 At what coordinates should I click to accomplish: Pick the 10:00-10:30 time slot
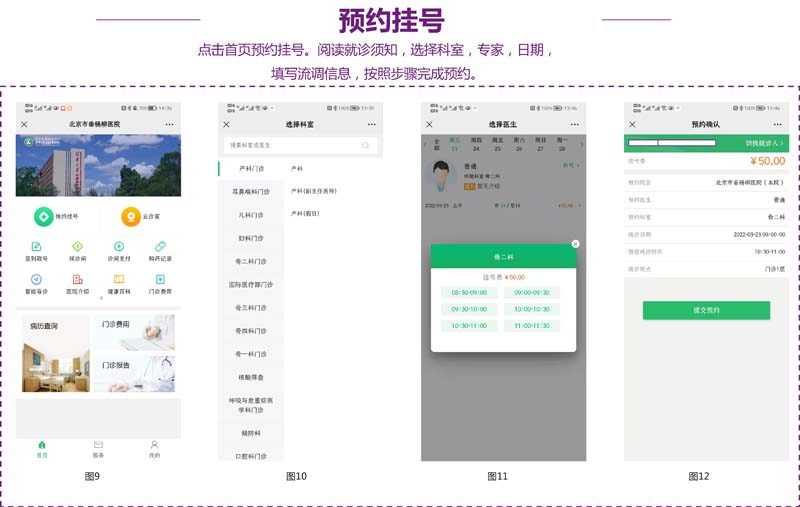point(532,309)
